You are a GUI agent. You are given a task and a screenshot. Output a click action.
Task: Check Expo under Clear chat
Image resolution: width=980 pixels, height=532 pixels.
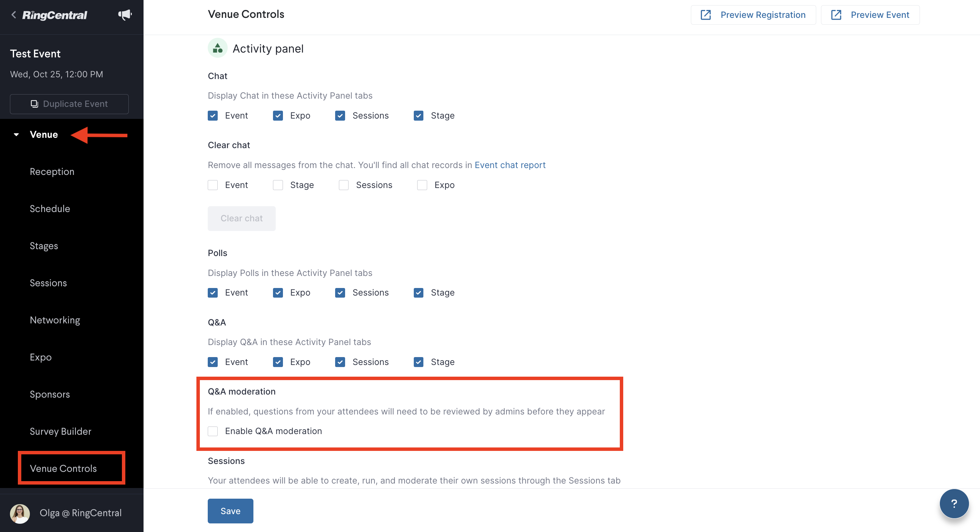pyautogui.click(x=422, y=185)
